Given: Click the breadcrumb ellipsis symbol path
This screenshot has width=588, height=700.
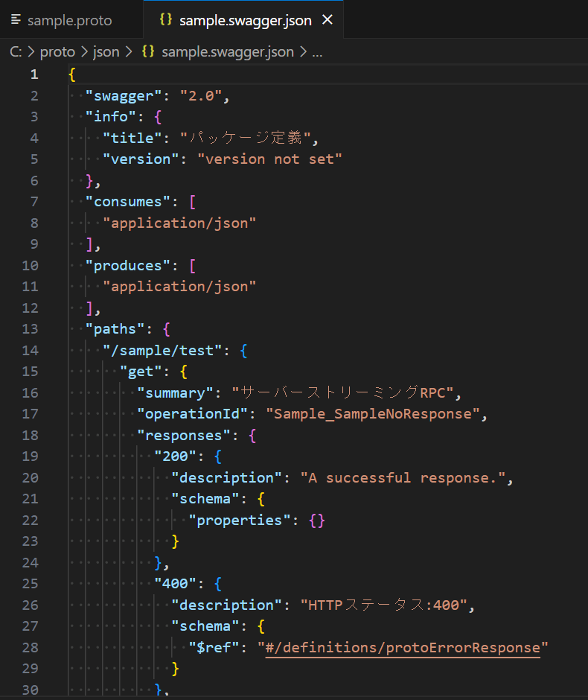Looking at the screenshot, I should (x=317, y=54).
